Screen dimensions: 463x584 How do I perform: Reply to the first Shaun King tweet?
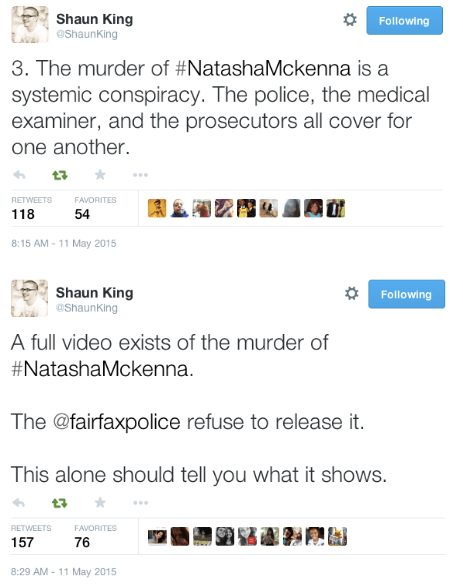[19, 175]
